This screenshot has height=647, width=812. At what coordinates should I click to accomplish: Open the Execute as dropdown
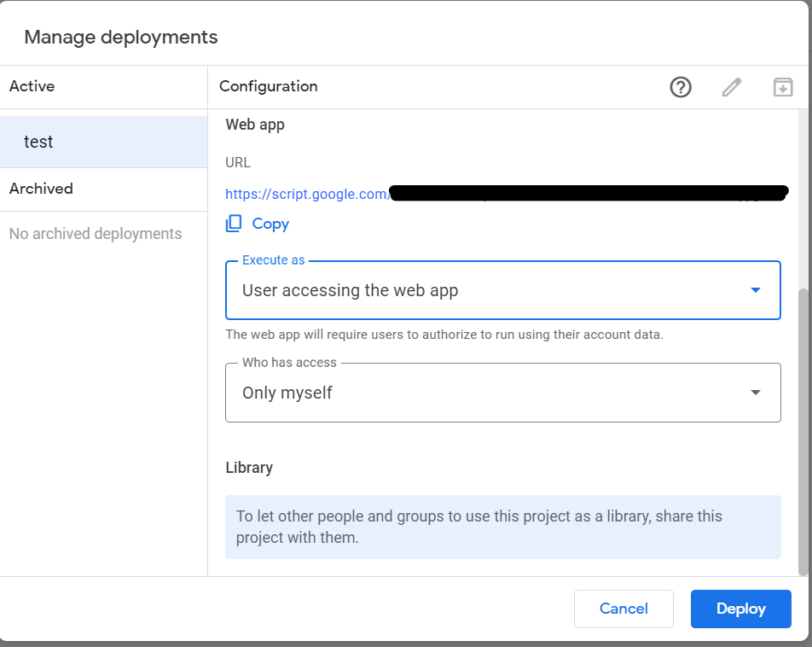(x=503, y=290)
